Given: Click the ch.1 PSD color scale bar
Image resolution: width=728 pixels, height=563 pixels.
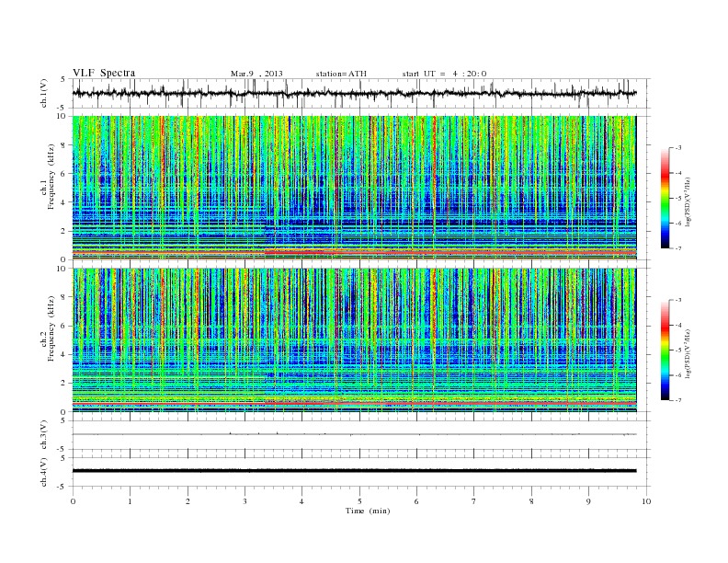Looking at the screenshot, I should [x=665, y=199].
